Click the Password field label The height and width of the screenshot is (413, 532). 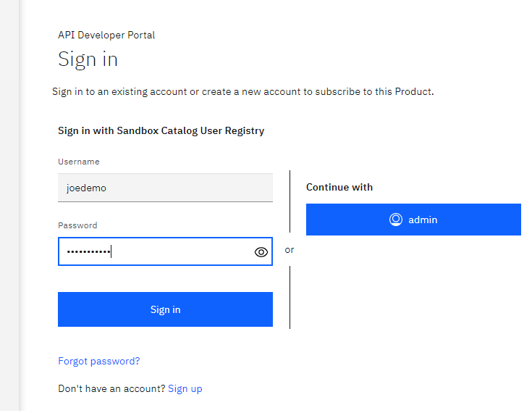(x=77, y=225)
